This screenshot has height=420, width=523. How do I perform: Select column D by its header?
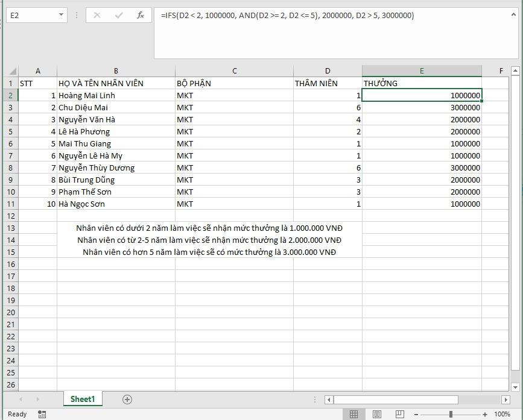328,71
